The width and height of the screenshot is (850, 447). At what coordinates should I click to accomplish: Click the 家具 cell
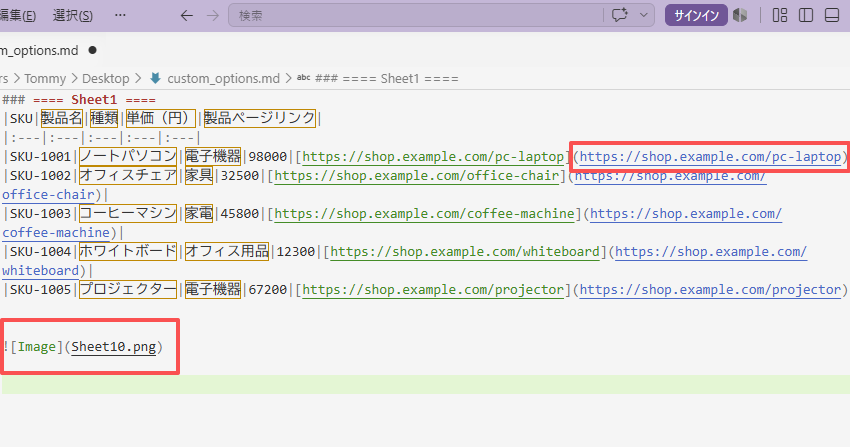tap(199, 176)
